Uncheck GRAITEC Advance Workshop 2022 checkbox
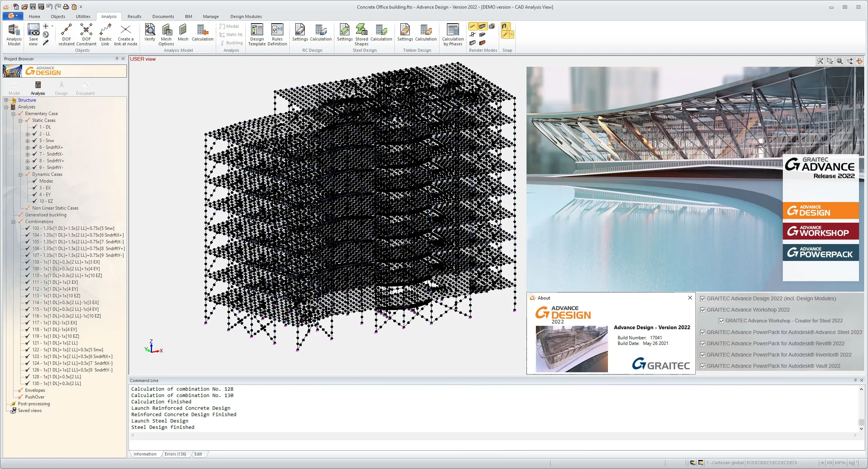 pyautogui.click(x=703, y=310)
